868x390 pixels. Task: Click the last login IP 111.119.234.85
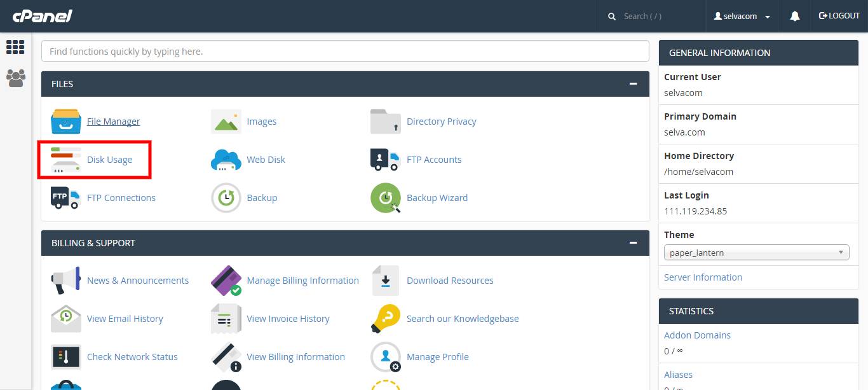pos(696,211)
